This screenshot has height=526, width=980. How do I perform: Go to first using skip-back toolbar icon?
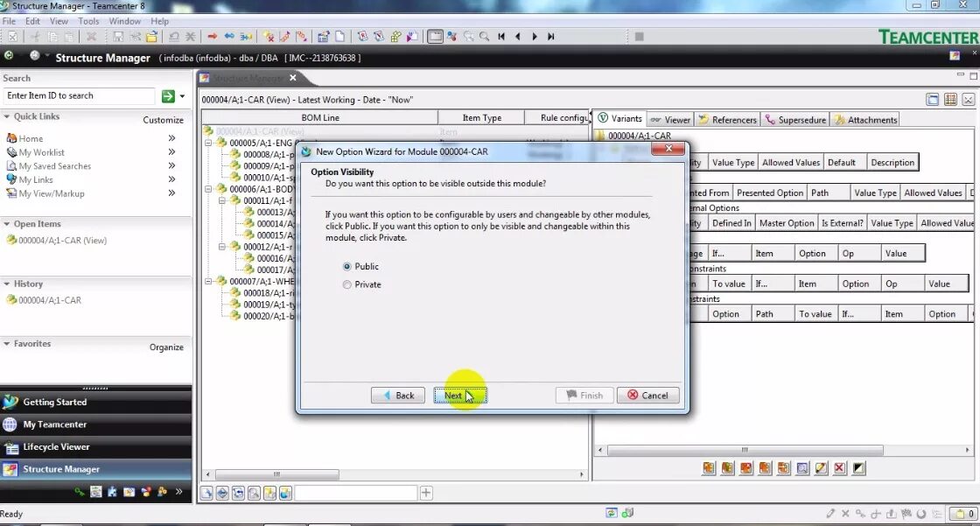coord(501,36)
